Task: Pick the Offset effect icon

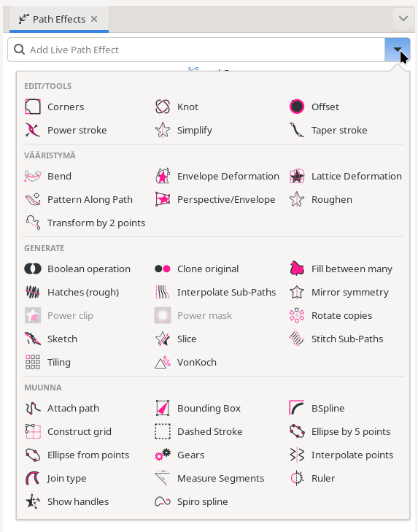Action: click(297, 107)
